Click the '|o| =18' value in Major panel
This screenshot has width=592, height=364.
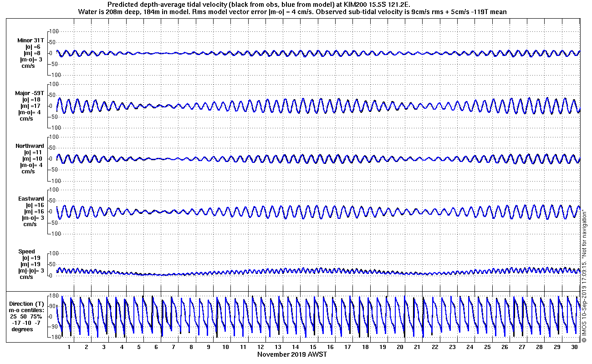31,100
